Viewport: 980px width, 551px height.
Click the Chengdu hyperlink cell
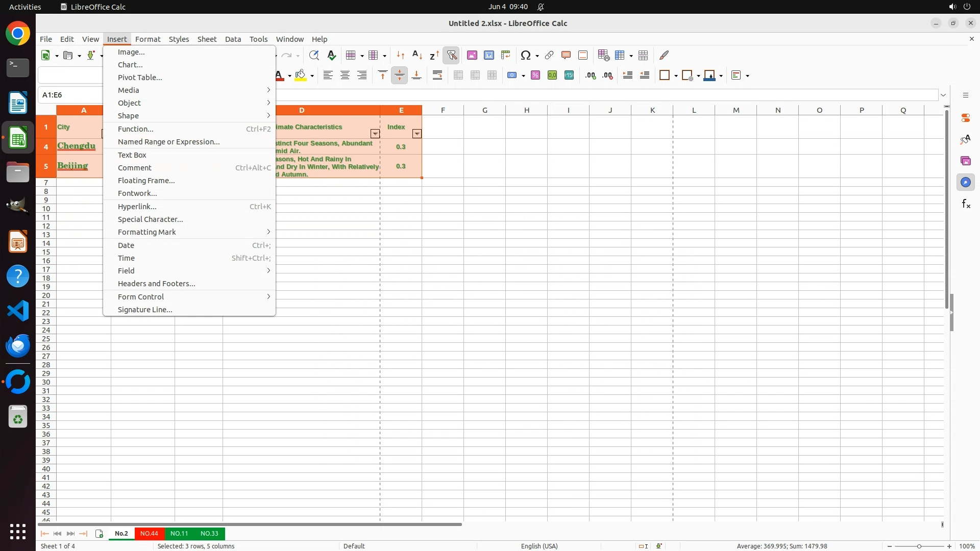click(77, 146)
